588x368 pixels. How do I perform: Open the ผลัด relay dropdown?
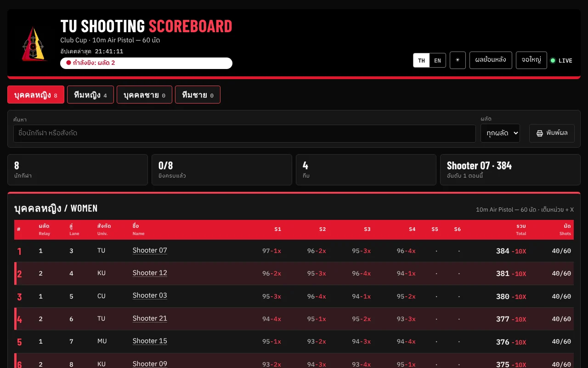(x=500, y=133)
